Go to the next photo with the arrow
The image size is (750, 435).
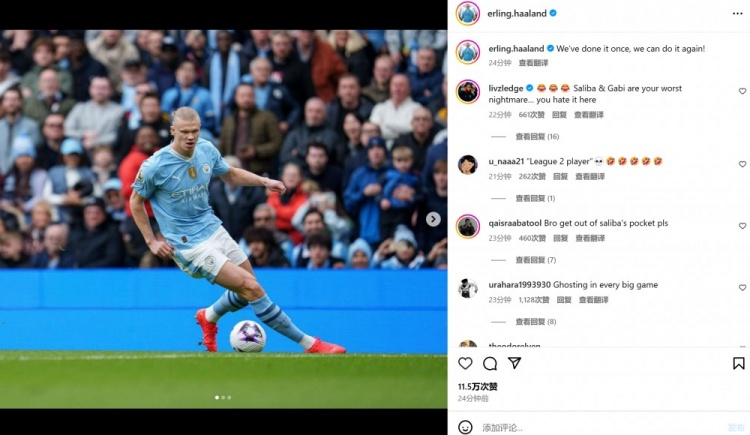(433, 219)
